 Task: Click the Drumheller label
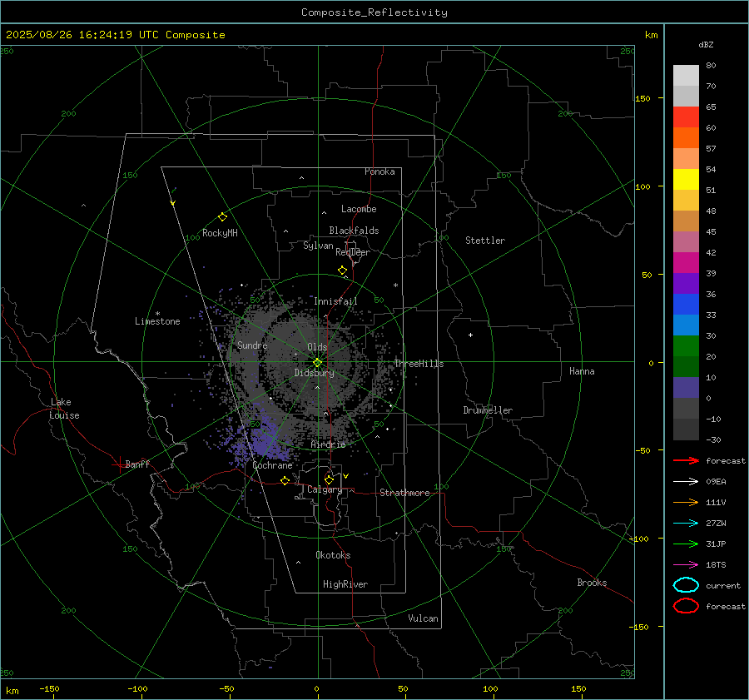point(488,410)
